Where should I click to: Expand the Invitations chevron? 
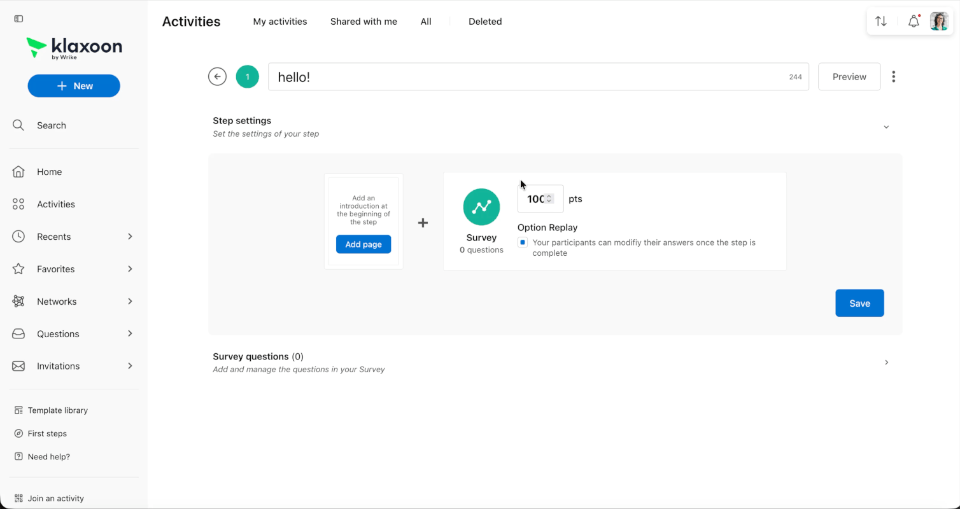[x=130, y=366]
